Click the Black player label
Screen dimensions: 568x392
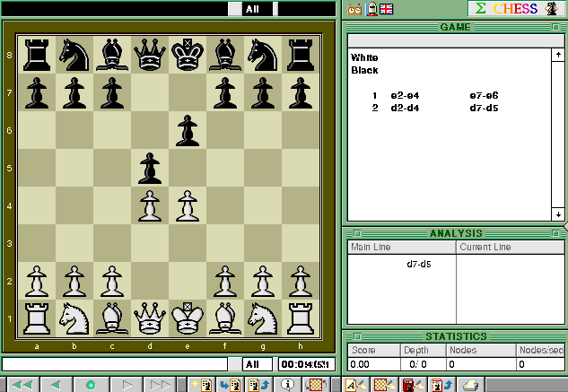pos(364,70)
